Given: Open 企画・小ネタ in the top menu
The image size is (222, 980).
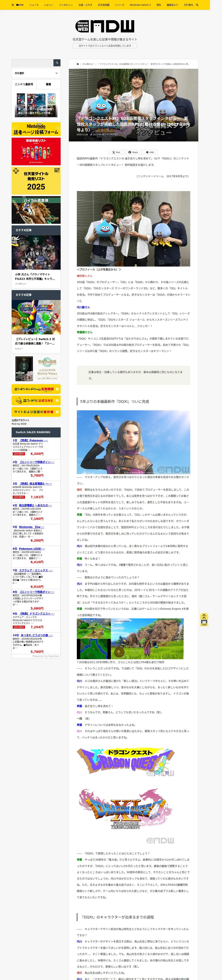Looking at the screenshot, I should coord(85,5).
